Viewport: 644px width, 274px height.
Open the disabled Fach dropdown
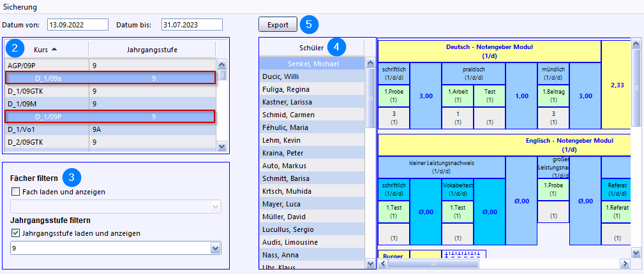[x=116, y=206]
